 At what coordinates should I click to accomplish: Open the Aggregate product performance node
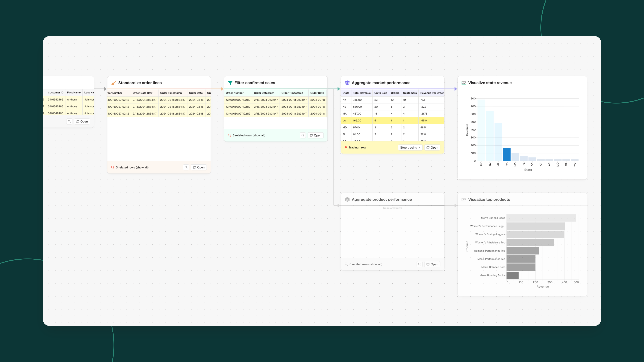tap(432, 264)
